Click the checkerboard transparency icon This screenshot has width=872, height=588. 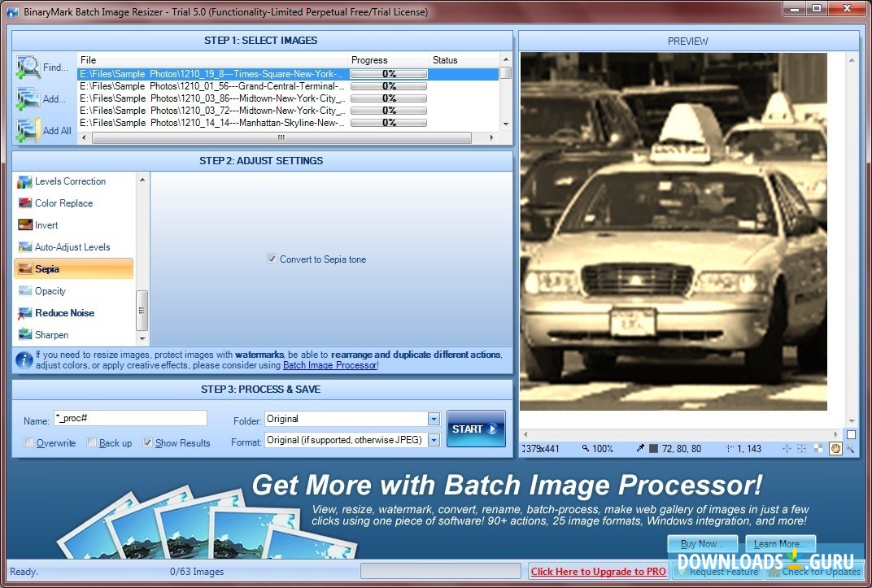tap(818, 448)
